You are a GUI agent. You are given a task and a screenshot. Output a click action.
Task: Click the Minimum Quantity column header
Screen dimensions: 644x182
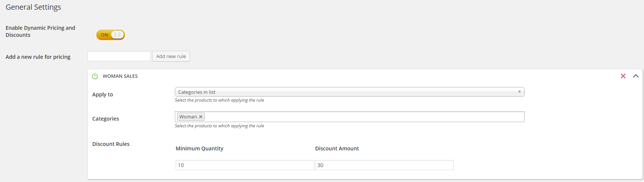[199, 149]
